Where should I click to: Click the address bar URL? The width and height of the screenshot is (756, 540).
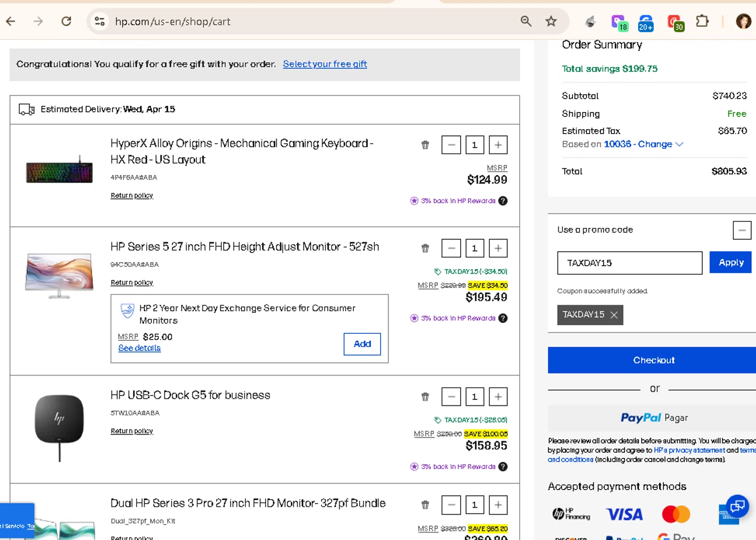coord(172,21)
